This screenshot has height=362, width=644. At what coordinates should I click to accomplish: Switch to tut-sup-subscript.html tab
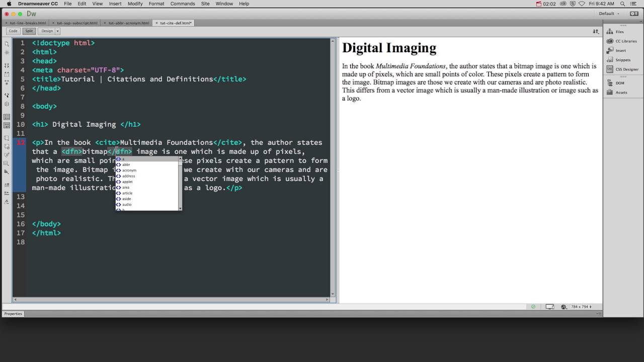point(77,23)
